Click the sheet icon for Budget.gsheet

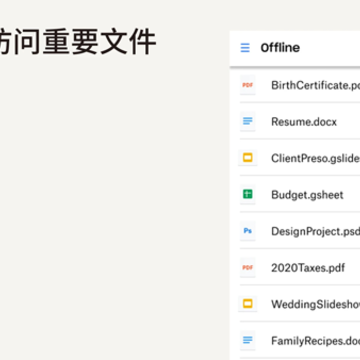248,194
